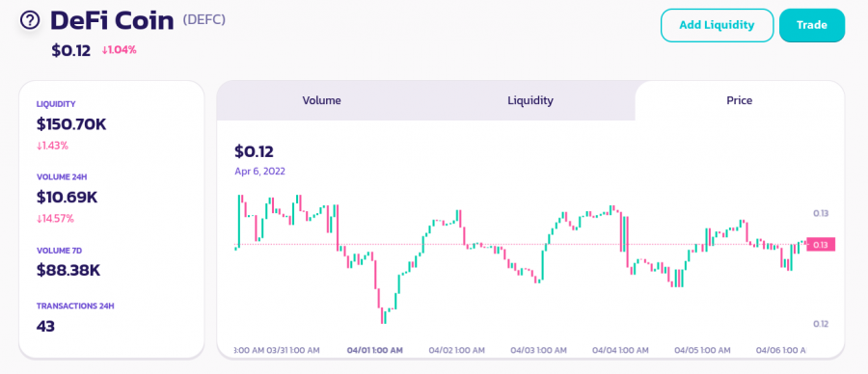Image resolution: width=868 pixels, height=374 pixels.
Task: Click the 04/05 1:00 AM axis label
Action: click(x=702, y=350)
